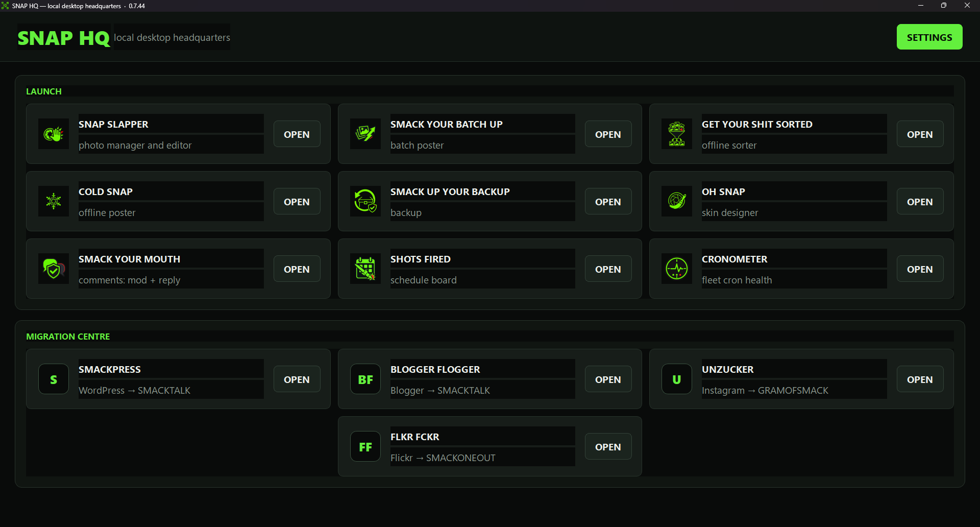
Task: Open Oh Snap skin designer
Action: point(920,201)
